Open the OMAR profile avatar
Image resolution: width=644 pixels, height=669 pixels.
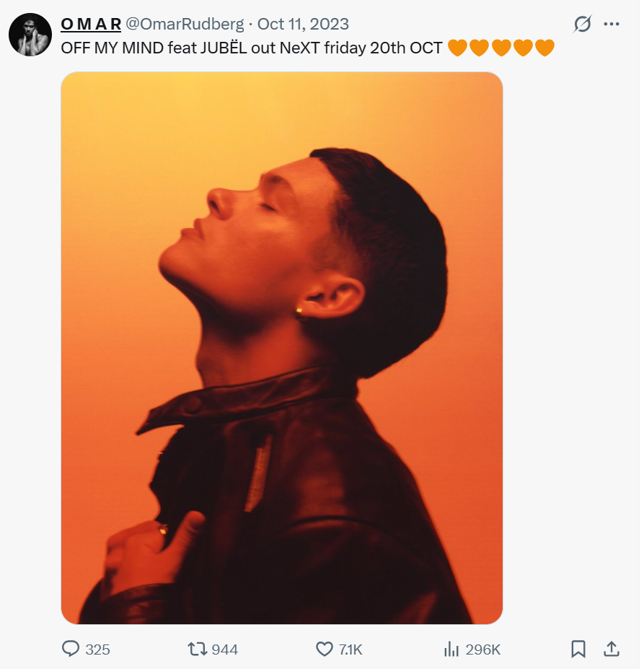point(30,35)
